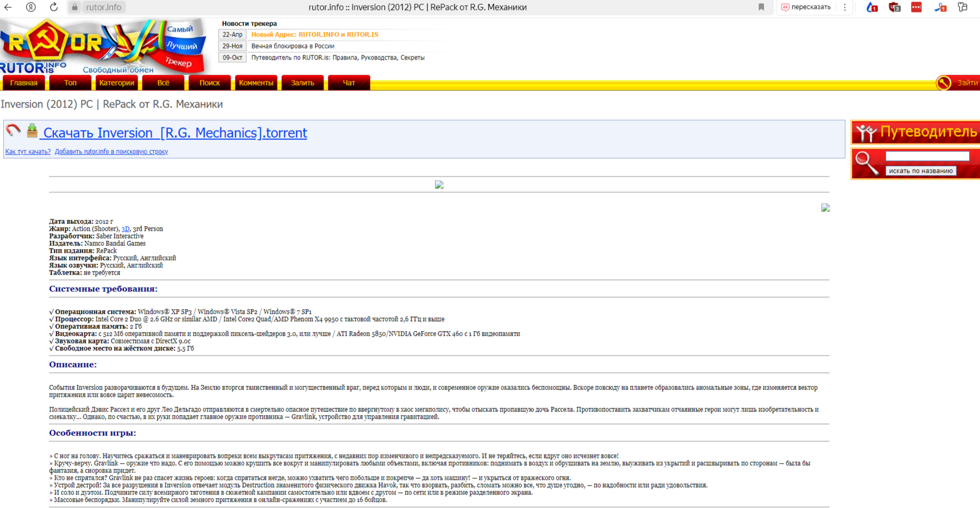Click the round login icon beside Зайти

[x=943, y=82]
